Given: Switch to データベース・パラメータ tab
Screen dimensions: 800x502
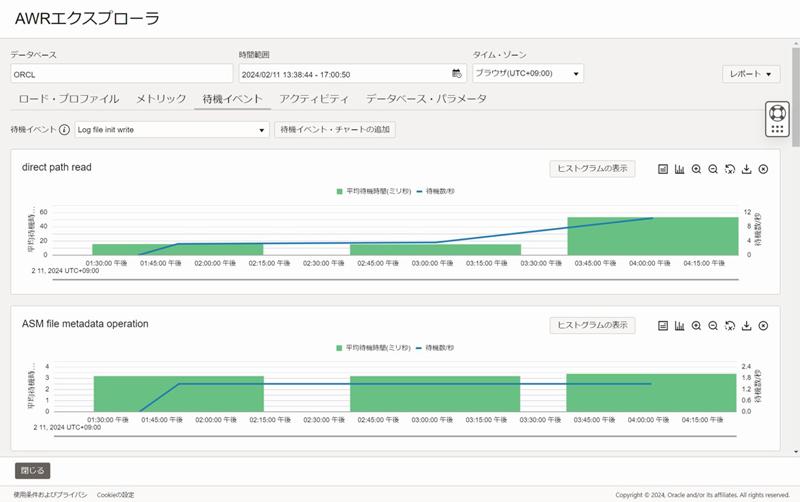Looking at the screenshot, I should (426, 98).
